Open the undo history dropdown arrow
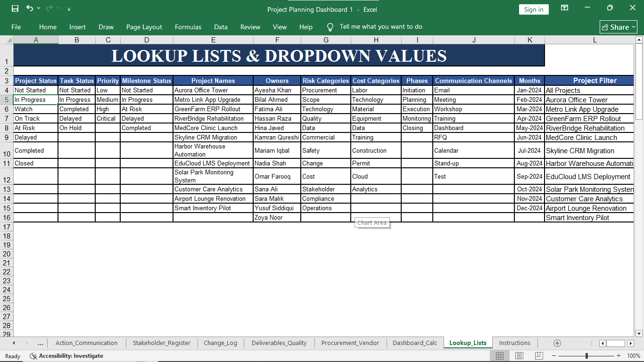 tap(39, 8)
